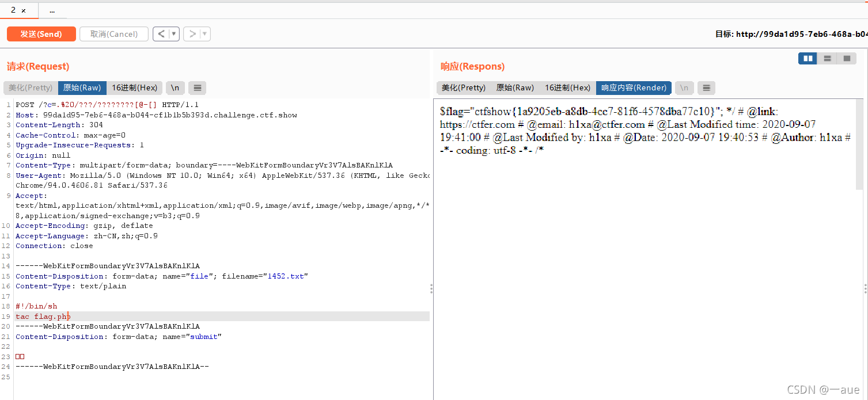Go forward with the > arrow

click(x=192, y=34)
